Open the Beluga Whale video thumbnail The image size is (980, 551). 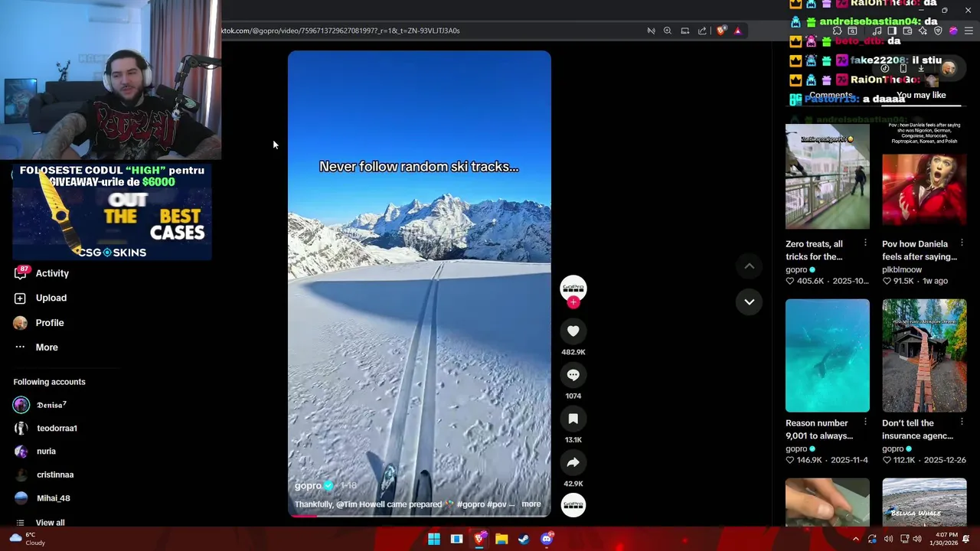click(924, 502)
